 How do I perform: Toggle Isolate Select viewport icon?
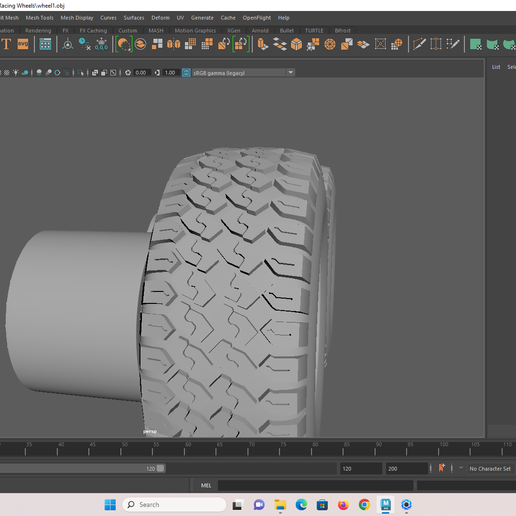click(x=81, y=73)
